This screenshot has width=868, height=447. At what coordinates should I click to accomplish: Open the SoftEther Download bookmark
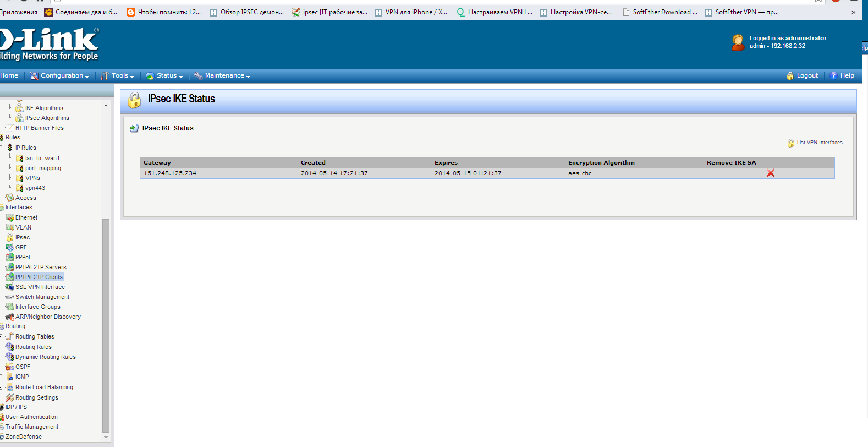coord(660,12)
